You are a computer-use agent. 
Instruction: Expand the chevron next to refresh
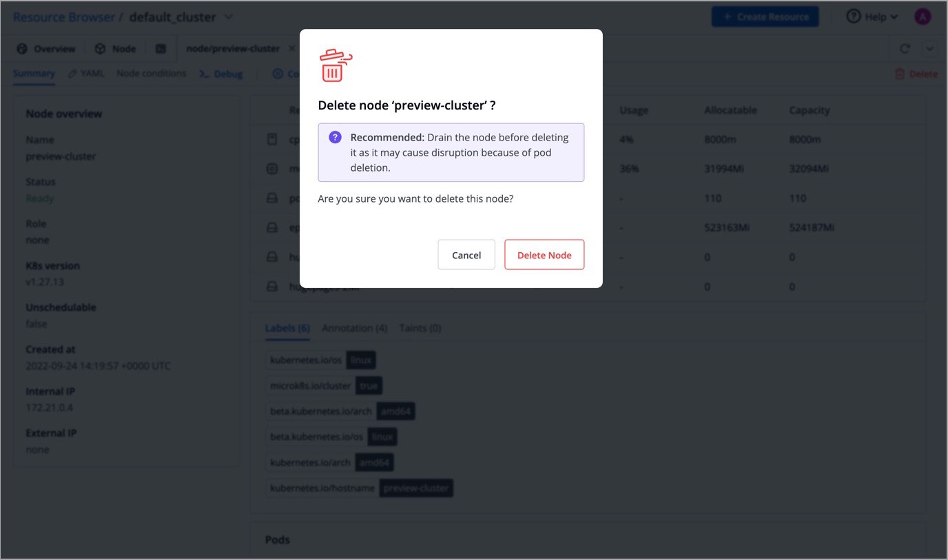pyautogui.click(x=930, y=49)
